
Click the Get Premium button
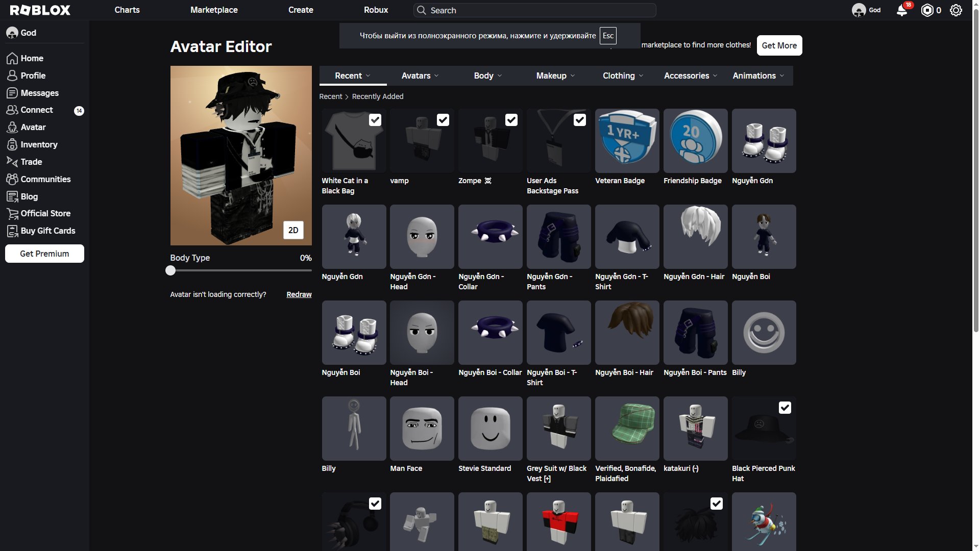44,254
